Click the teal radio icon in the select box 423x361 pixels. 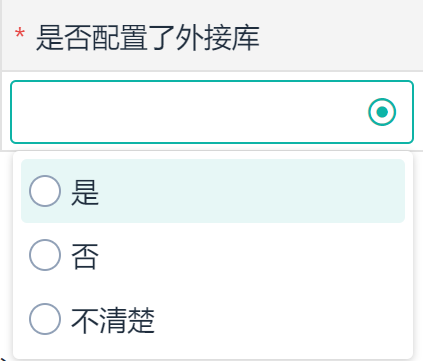382,112
